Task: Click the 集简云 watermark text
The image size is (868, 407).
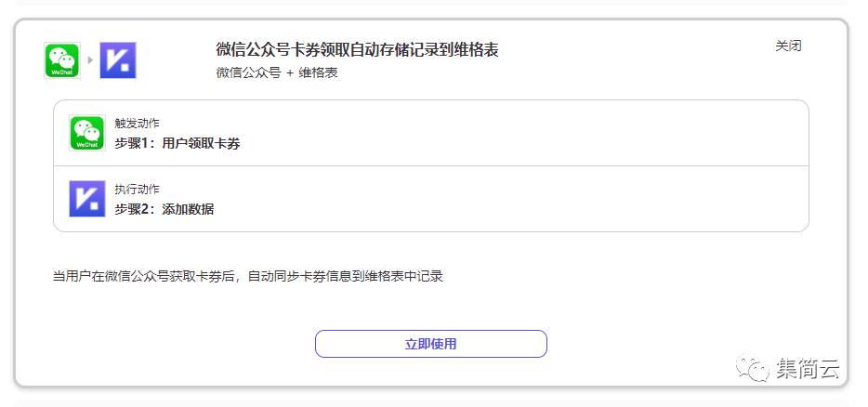Action: tap(808, 369)
